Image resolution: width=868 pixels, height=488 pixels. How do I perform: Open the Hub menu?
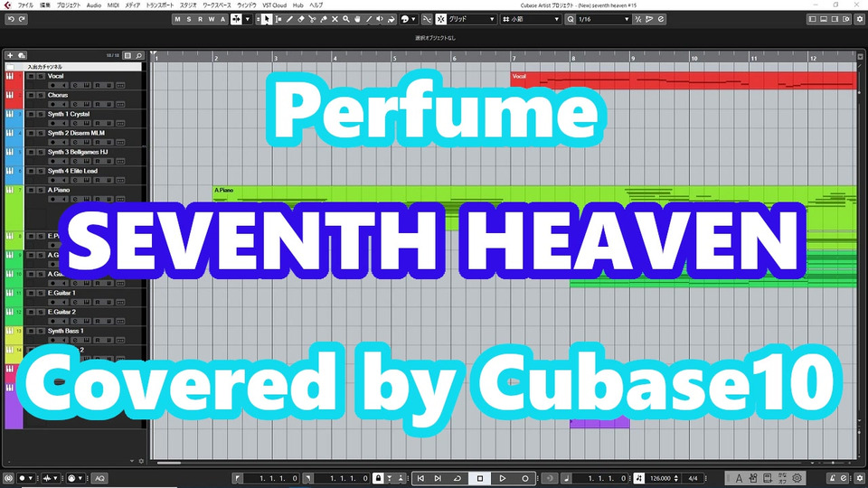click(297, 5)
